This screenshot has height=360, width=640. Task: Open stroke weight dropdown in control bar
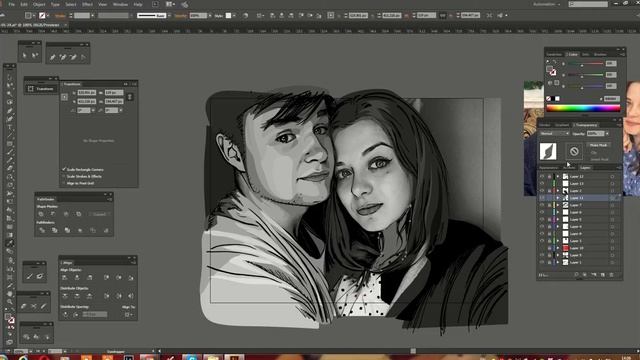pos(93,16)
